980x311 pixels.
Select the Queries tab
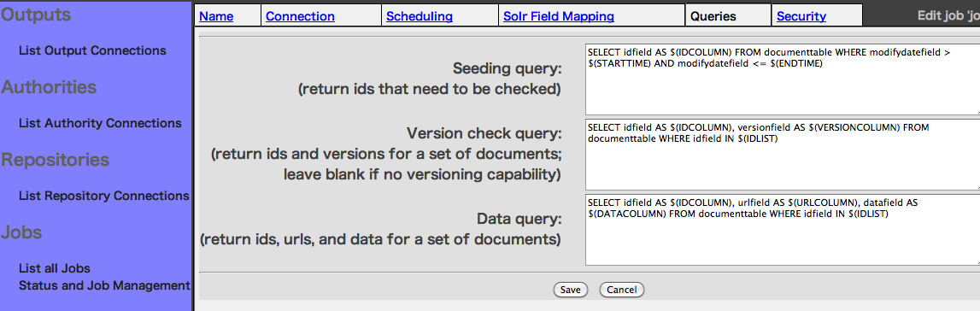[x=713, y=16]
